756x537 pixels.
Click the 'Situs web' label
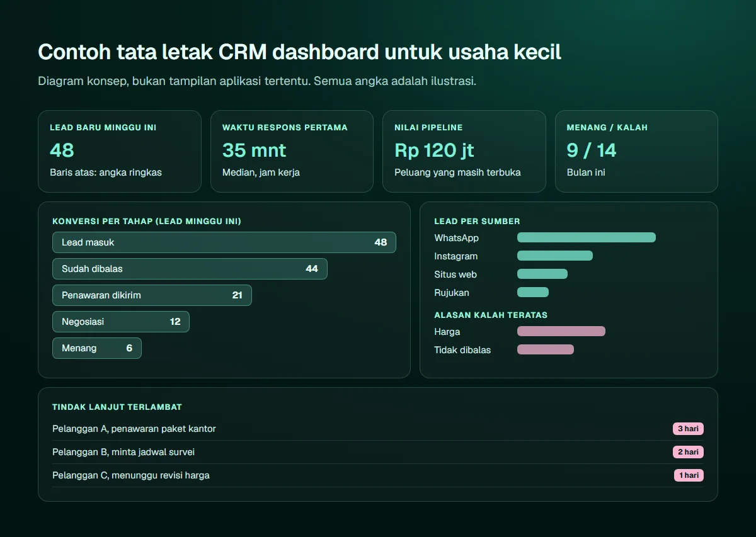455,274
